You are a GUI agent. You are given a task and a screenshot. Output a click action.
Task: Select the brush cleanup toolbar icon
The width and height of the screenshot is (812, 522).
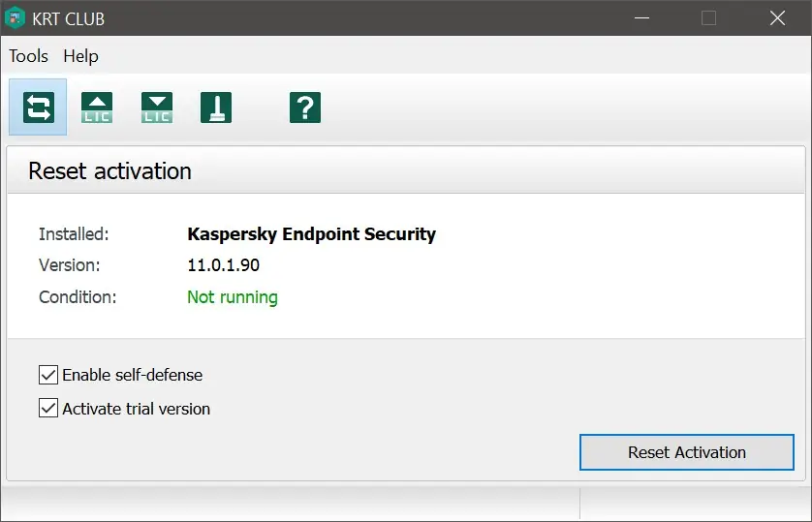[216, 107]
